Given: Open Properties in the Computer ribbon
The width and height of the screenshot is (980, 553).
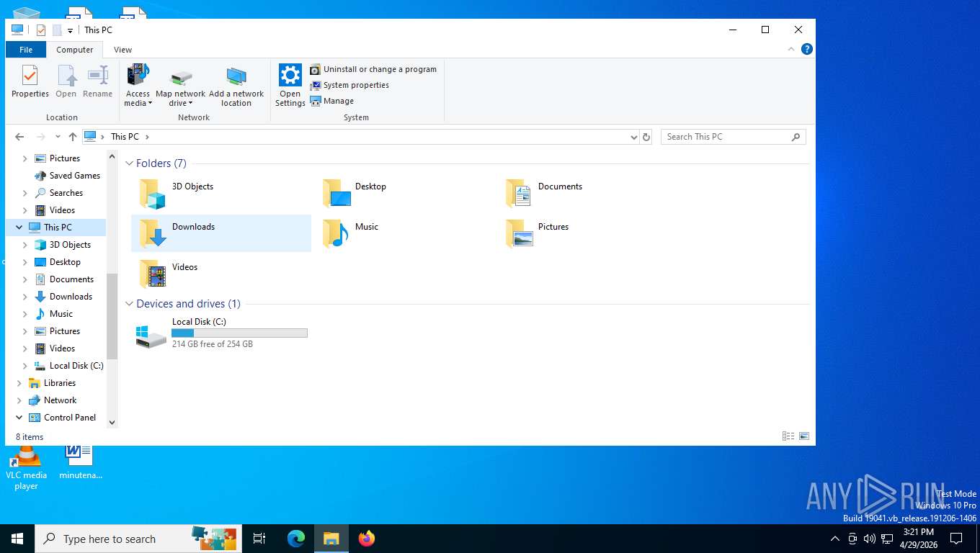Looking at the screenshot, I should point(30,81).
